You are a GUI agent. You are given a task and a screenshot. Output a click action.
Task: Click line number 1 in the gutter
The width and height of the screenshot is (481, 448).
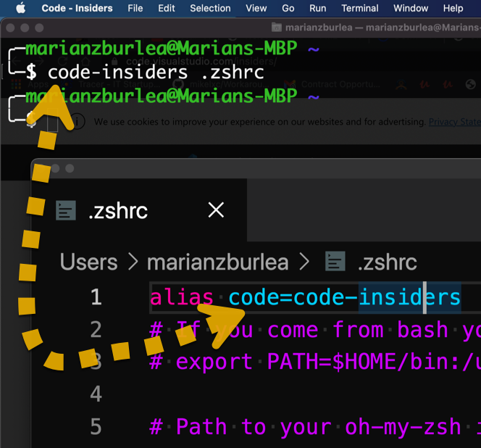tap(96, 297)
